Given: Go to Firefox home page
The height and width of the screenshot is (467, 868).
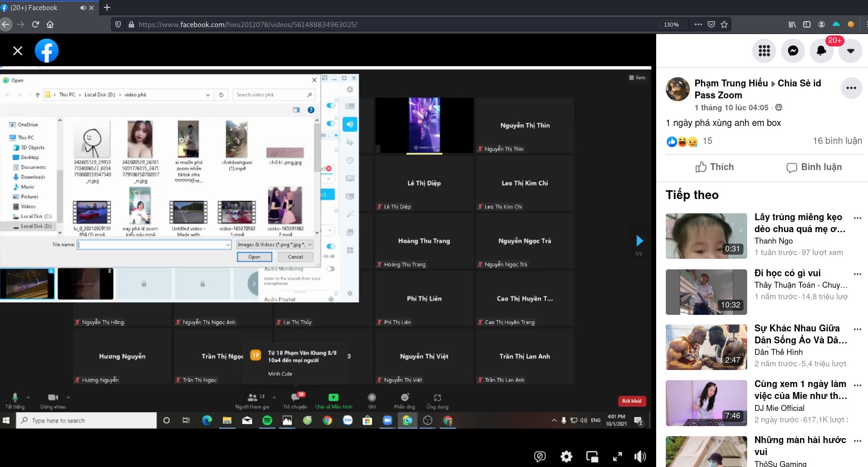Looking at the screenshot, I should (x=50, y=24).
